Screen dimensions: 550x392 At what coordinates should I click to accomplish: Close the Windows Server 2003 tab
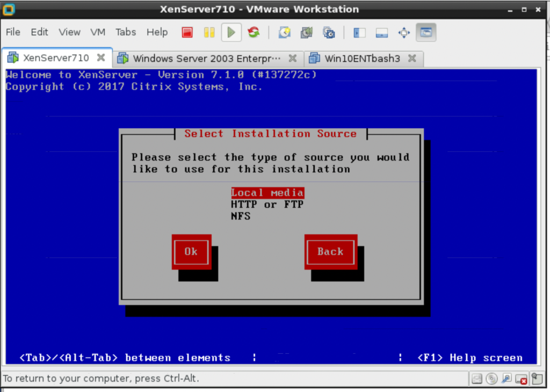tap(293, 58)
